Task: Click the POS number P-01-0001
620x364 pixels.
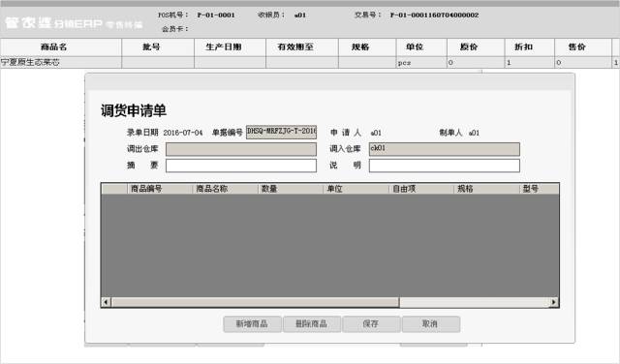Action: (216, 15)
